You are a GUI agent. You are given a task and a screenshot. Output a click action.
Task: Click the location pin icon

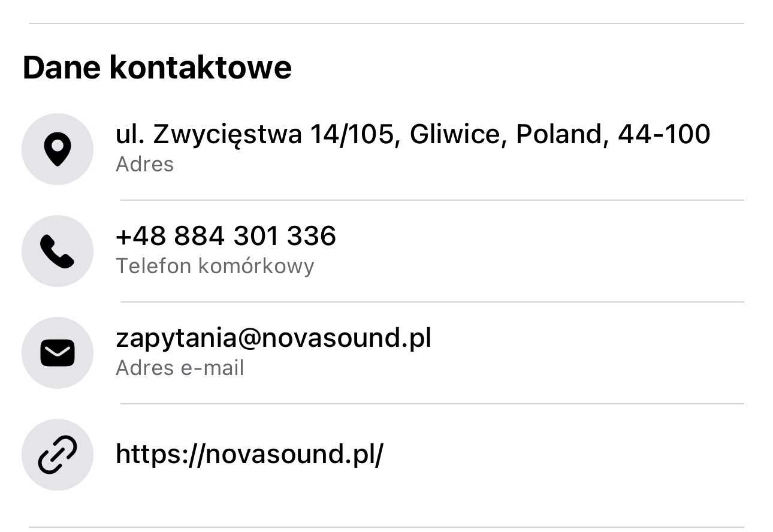[58, 149]
